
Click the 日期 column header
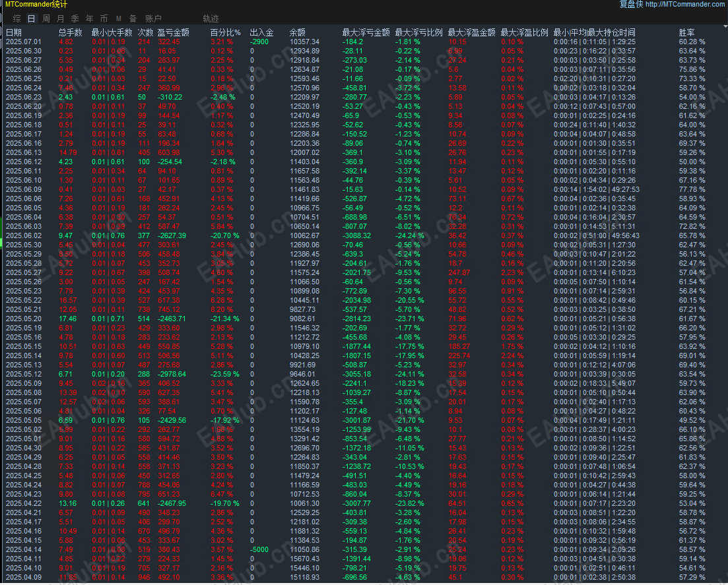14,32
